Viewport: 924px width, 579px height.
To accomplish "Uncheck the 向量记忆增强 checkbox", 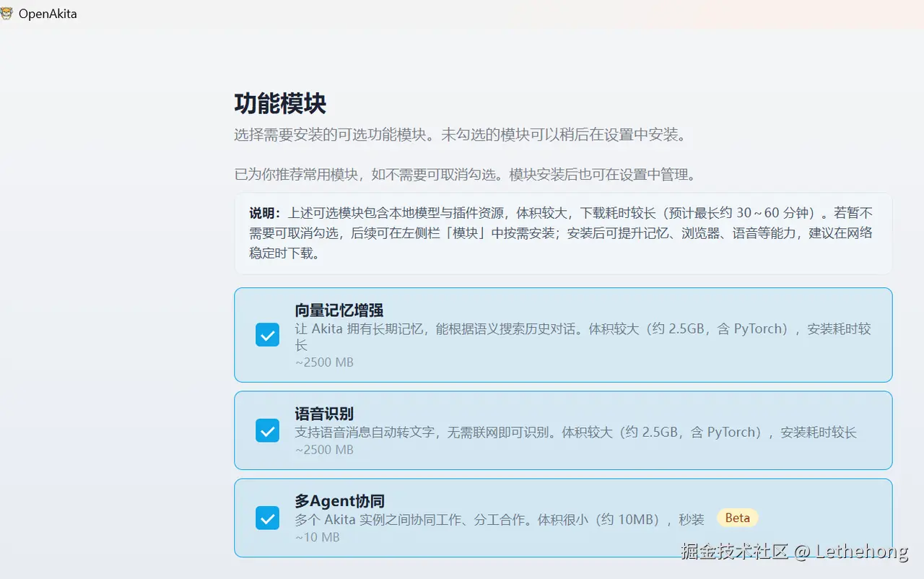I will tap(267, 335).
